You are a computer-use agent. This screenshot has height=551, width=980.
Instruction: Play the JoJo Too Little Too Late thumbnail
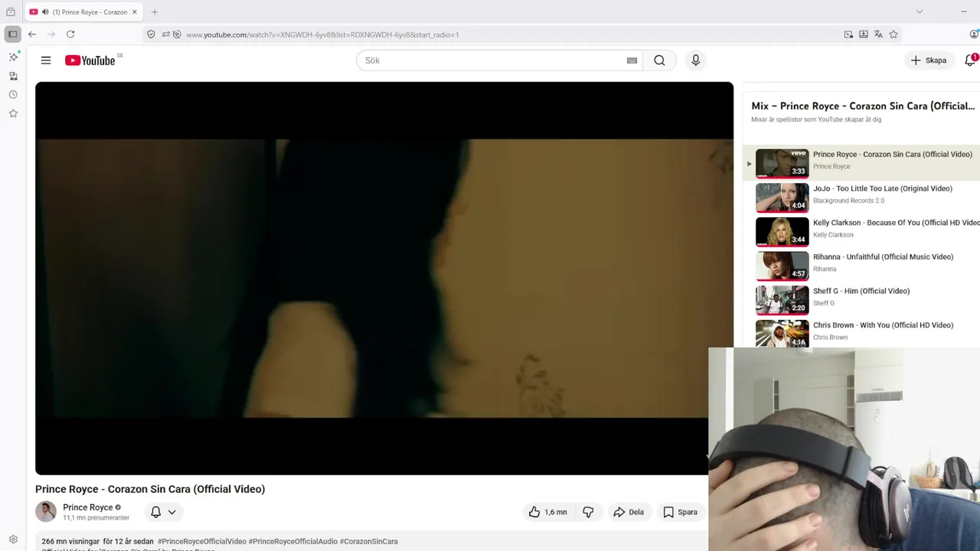tap(782, 197)
